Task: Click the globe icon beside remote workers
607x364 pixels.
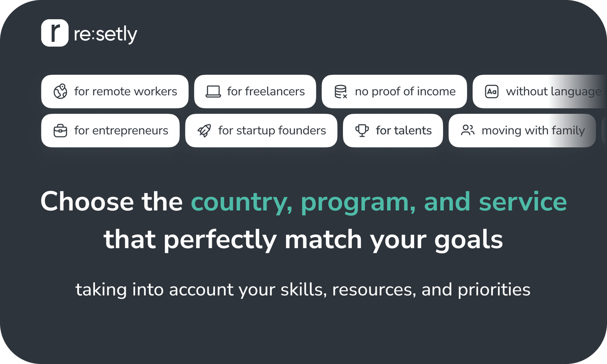Action: tap(60, 91)
